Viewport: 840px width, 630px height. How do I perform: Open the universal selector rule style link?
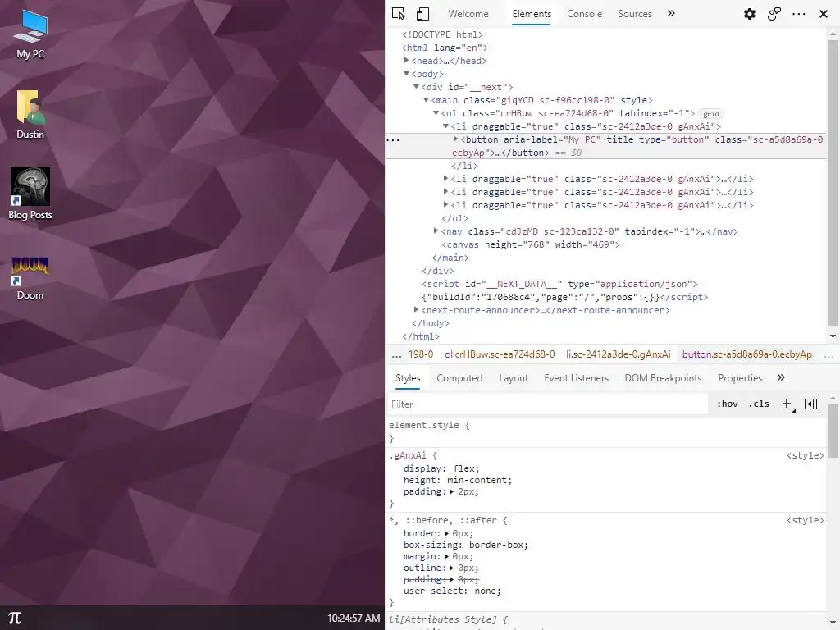[x=806, y=520]
